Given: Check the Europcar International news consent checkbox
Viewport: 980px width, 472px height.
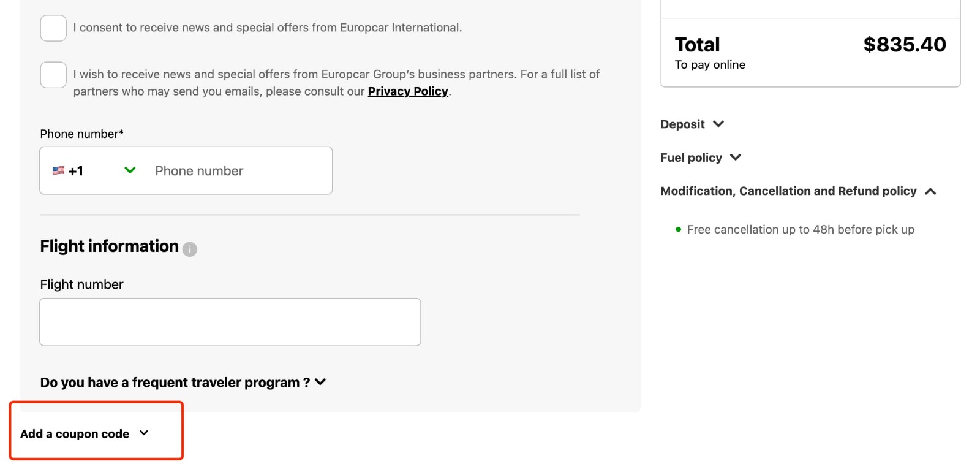Looking at the screenshot, I should (x=53, y=28).
